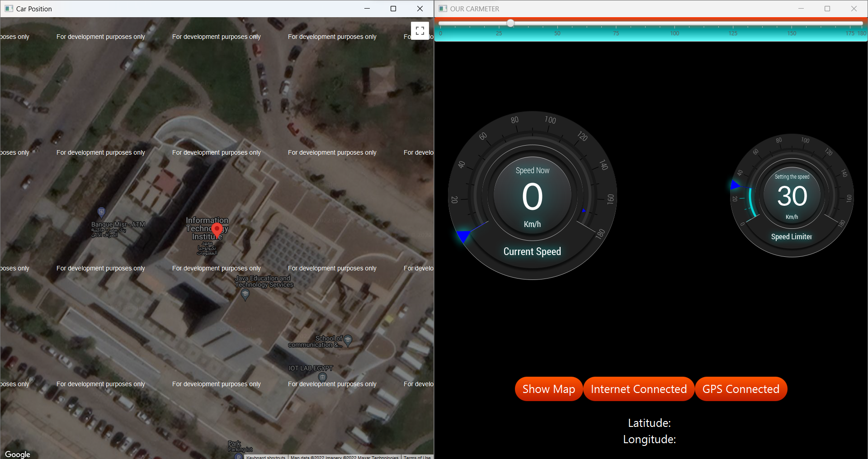
Task: Click the Java Education and Technology Services pin
Action: click(245, 294)
